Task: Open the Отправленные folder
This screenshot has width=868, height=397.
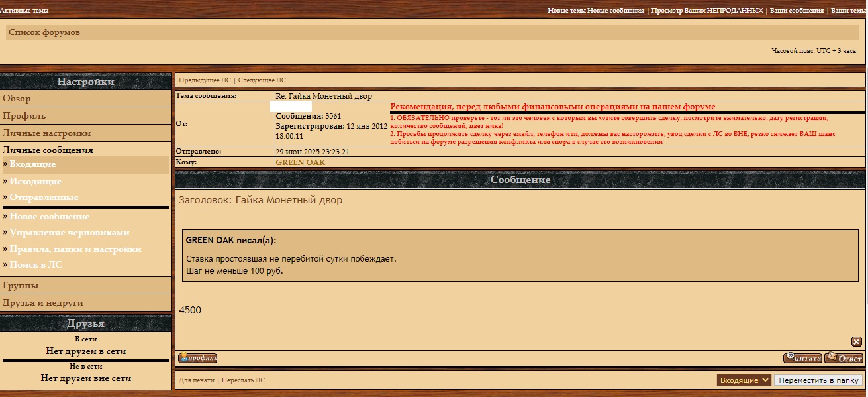Action: [44, 198]
